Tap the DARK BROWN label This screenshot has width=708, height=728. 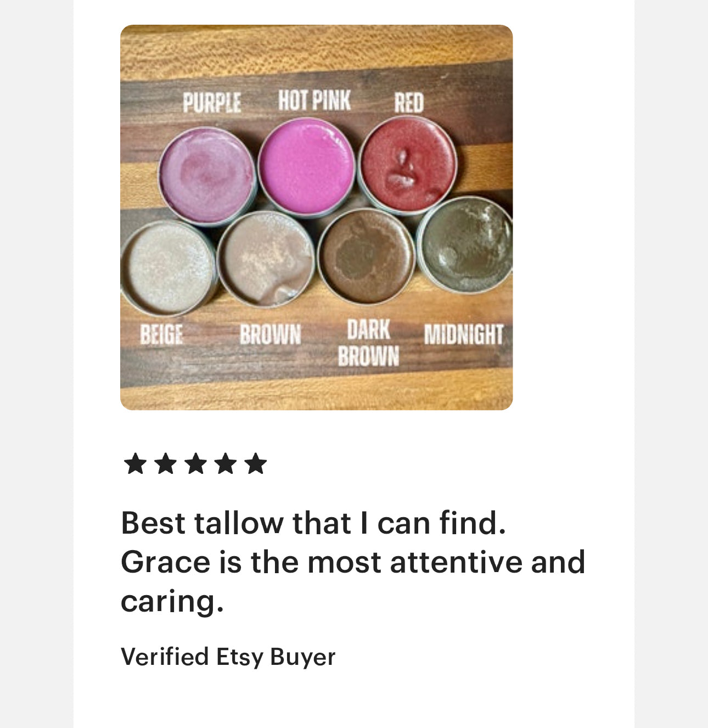tap(368, 343)
